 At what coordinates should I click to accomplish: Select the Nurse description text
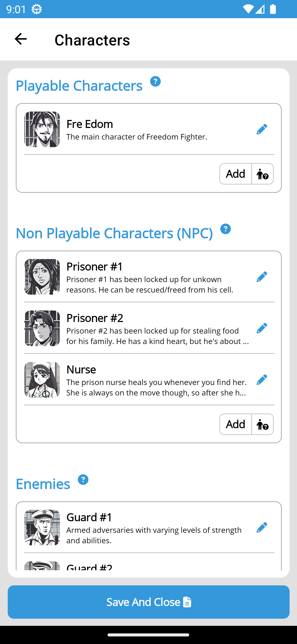coord(156,388)
